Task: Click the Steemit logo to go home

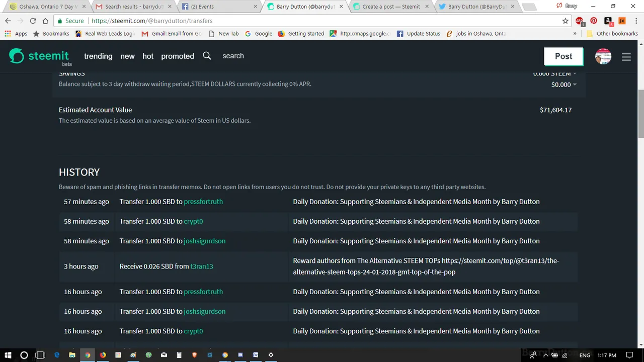Action: tap(39, 56)
